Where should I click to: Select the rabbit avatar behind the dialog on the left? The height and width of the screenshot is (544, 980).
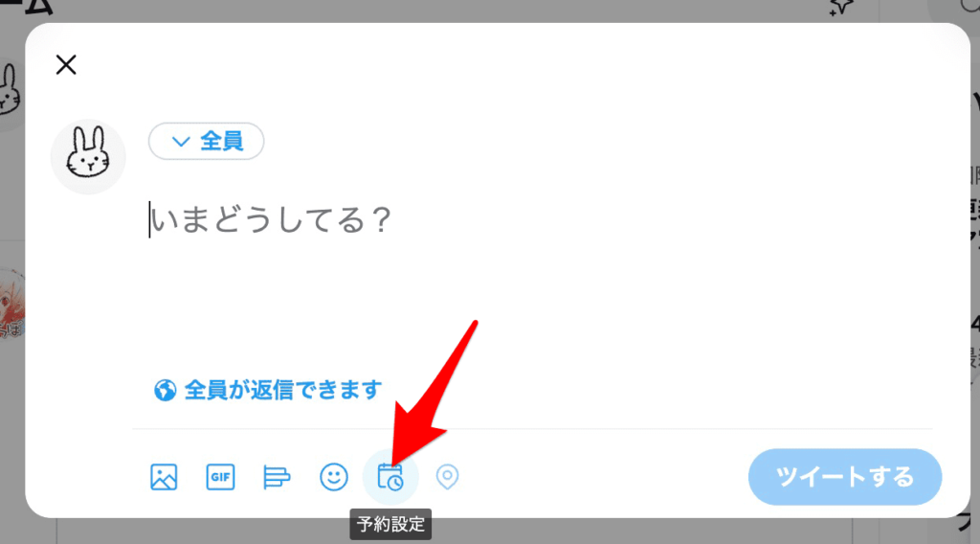11,91
